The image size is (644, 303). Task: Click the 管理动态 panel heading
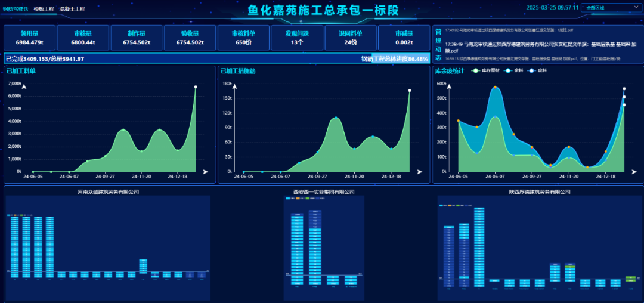(438, 44)
